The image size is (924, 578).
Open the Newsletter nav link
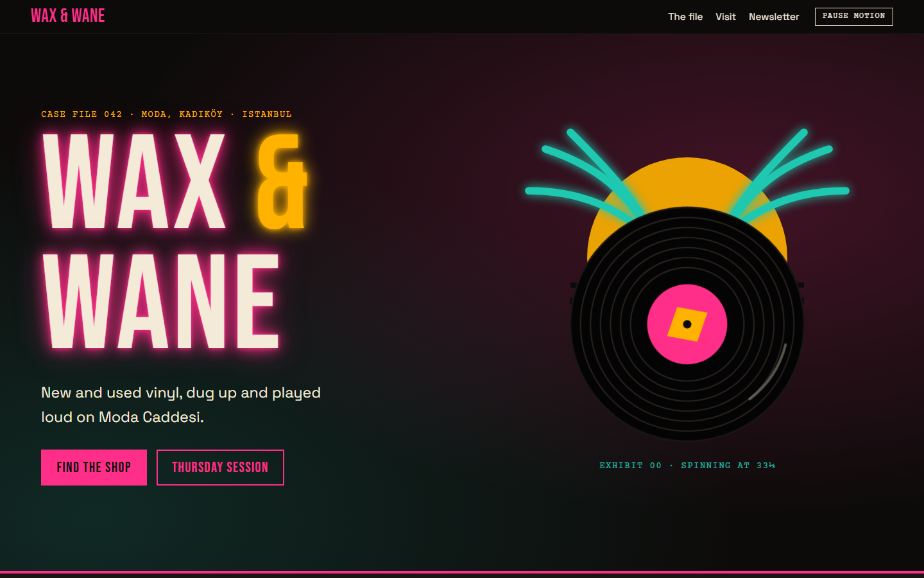(774, 17)
